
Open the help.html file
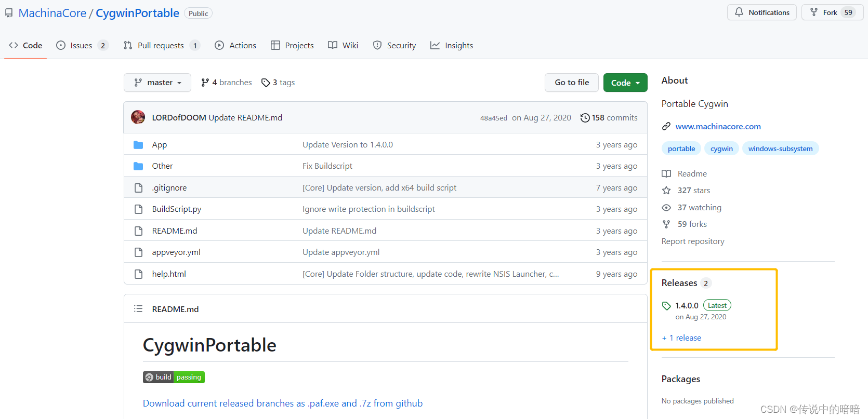click(169, 274)
